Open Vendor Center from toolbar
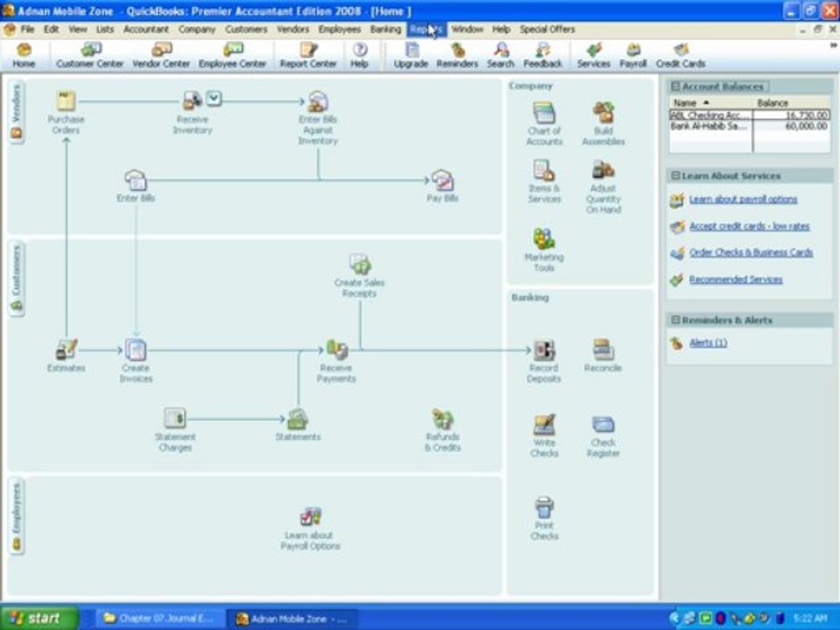The width and height of the screenshot is (840, 630). click(x=161, y=56)
